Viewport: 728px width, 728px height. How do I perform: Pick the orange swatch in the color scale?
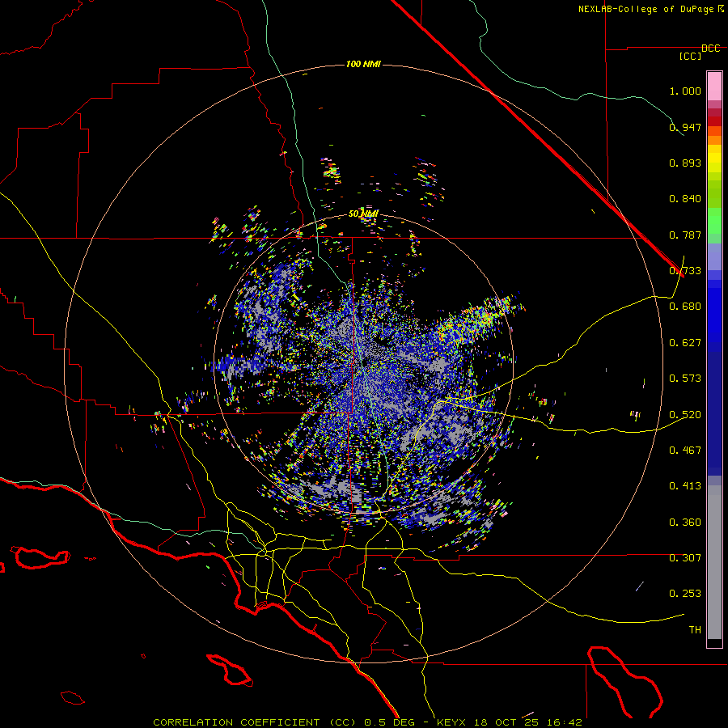click(714, 140)
